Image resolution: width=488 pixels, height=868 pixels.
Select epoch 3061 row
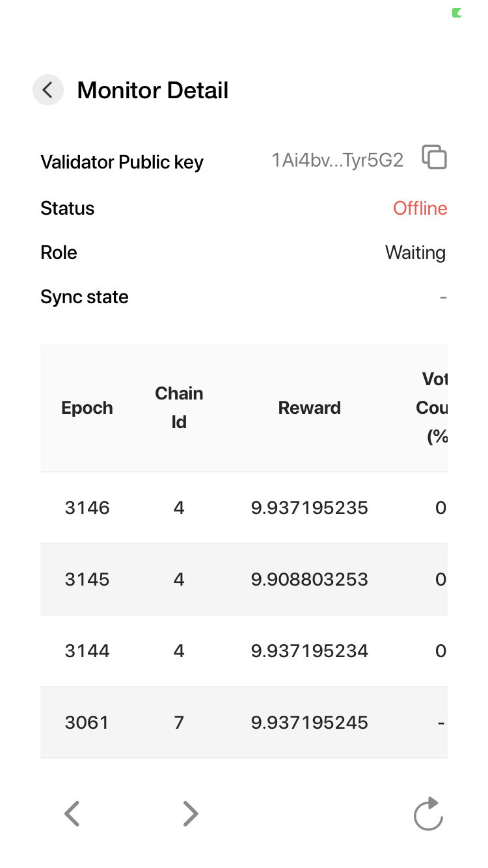(87, 722)
